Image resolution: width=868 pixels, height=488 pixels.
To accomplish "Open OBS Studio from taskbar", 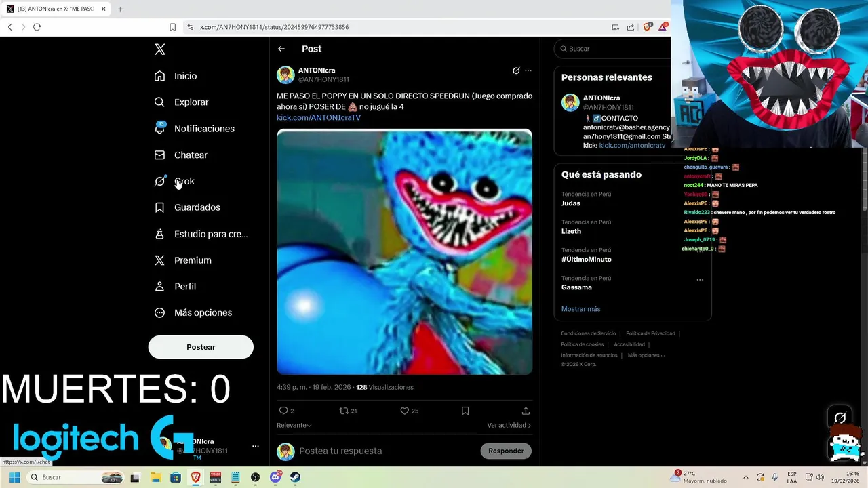I will coord(255,477).
